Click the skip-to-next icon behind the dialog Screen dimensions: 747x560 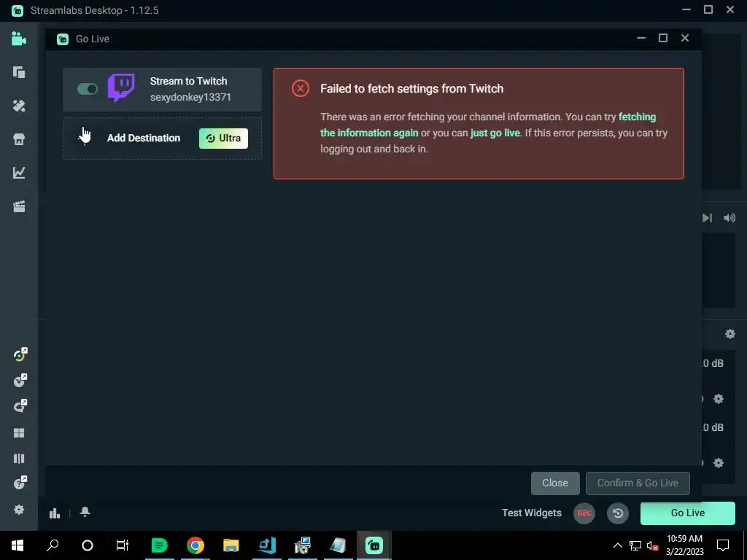click(x=708, y=218)
